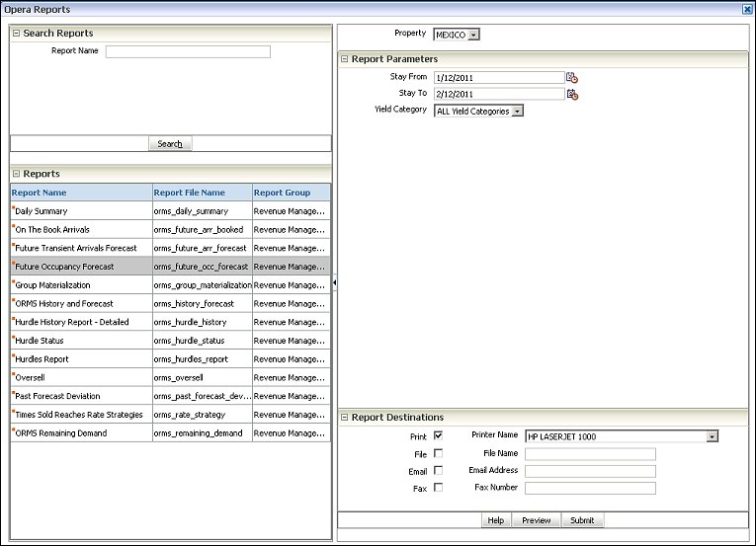Collapse the Search Reports section
The height and width of the screenshot is (546, 756).
click(16, 34)
